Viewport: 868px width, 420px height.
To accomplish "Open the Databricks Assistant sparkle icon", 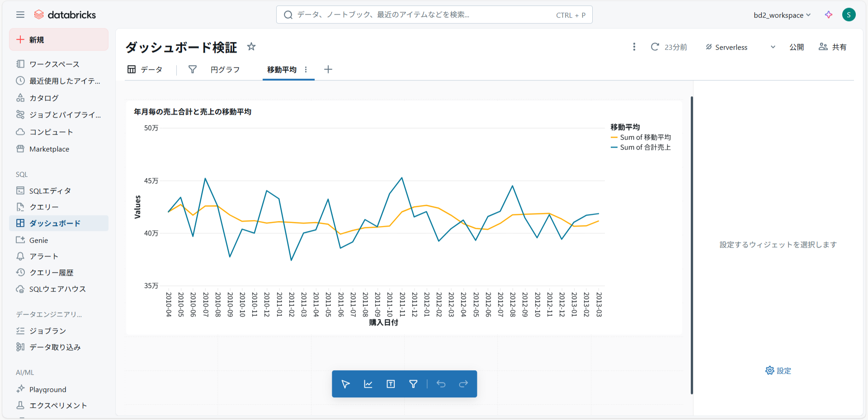I will click(828, 15).
